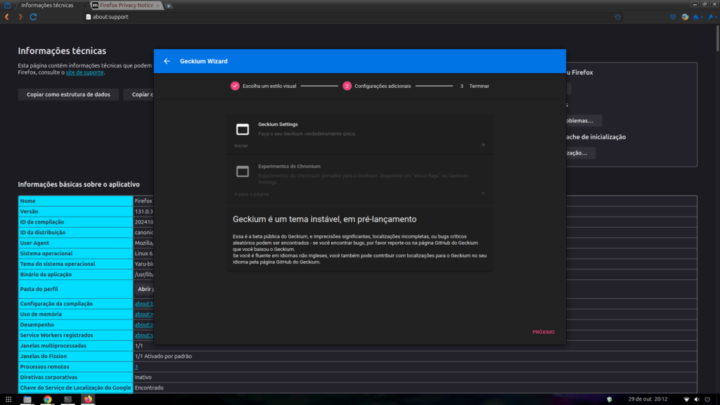
Task: Click Copiar como estrutura de dados button
Action: click(x=68, y=95)
